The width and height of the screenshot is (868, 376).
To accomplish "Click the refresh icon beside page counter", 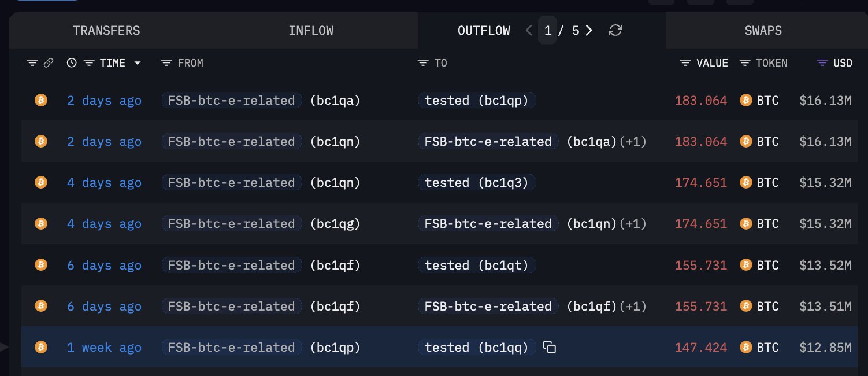I will 615,31.
